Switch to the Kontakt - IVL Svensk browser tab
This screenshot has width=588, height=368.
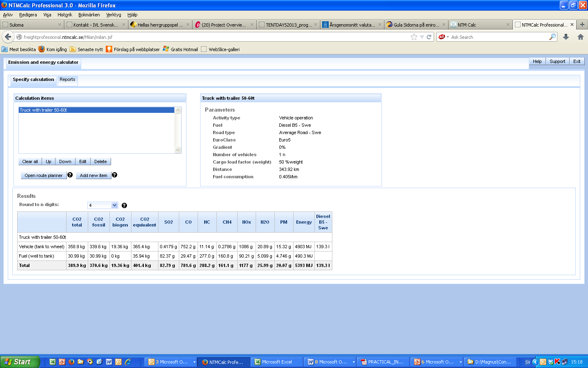pos(96,25)
